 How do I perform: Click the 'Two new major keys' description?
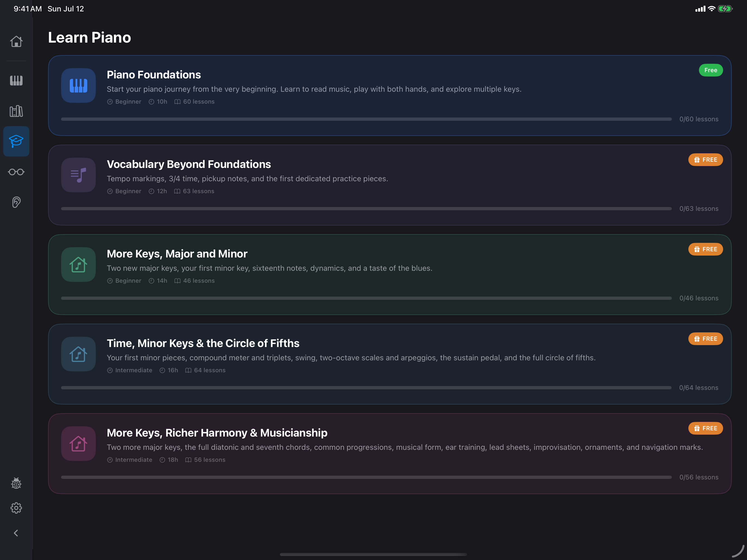point(270,268)
